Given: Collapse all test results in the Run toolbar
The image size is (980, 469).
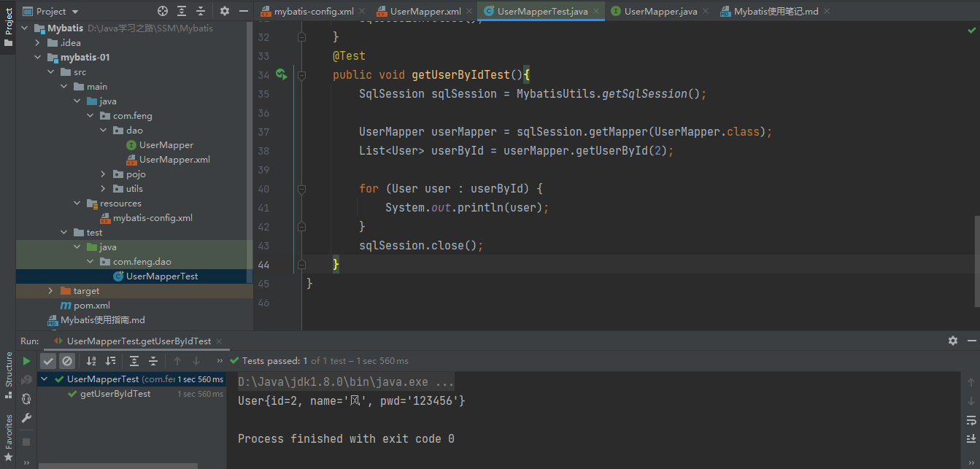Looking at the screenshot, I should click(153, 360).
